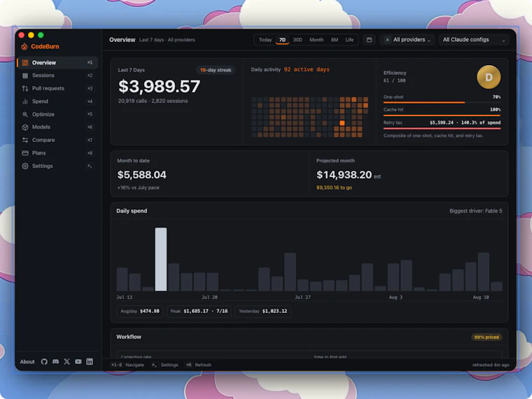Go to Sessions page
532x399 pixels.
click(x=57, y=76)
